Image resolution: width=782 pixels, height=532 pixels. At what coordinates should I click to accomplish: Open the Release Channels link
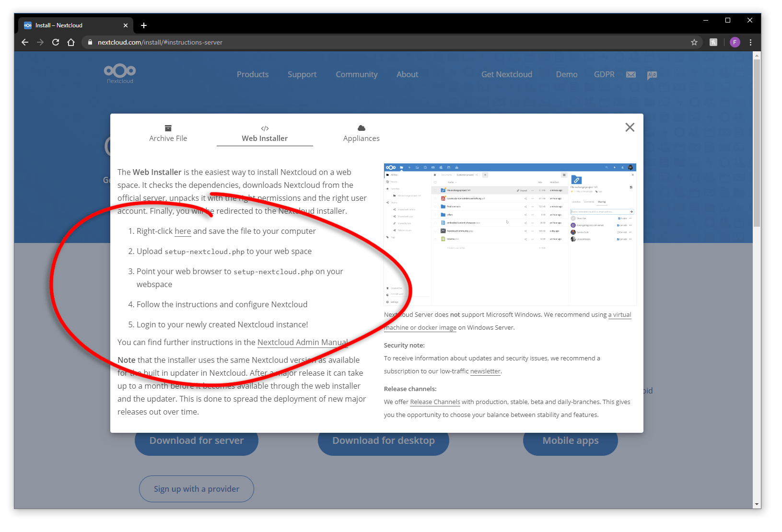435,402
